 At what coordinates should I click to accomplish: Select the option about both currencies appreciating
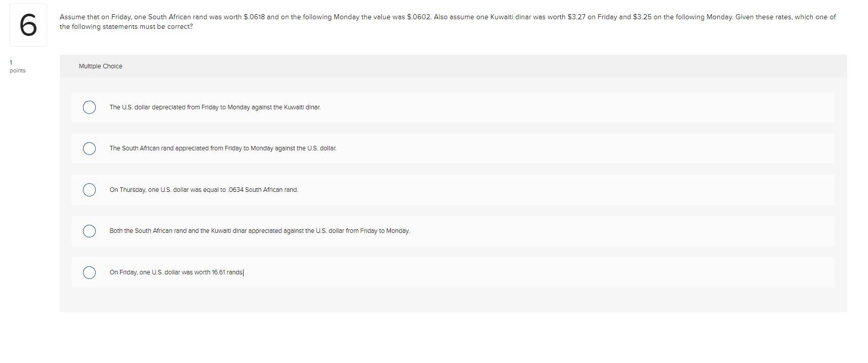pos(90,231)
